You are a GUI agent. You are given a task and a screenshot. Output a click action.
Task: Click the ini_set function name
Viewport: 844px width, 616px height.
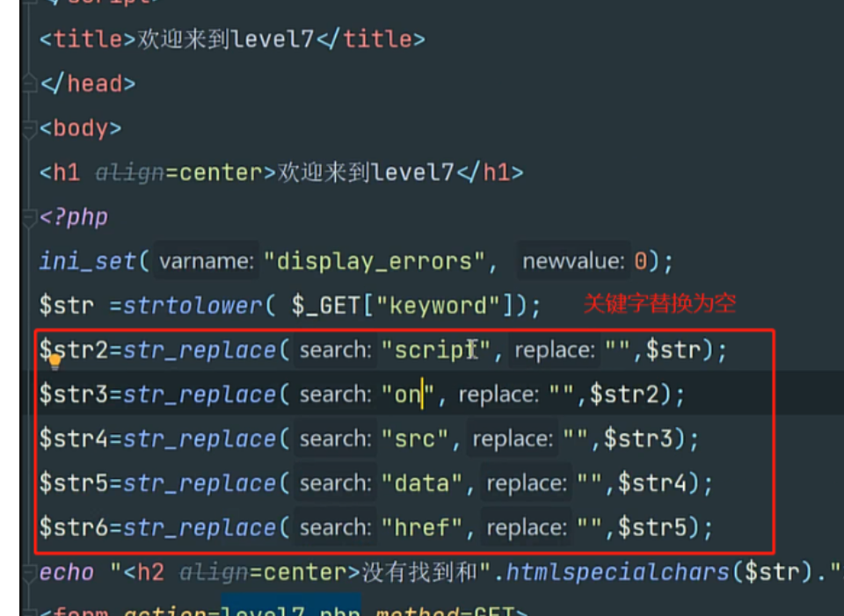click(87, 262)
